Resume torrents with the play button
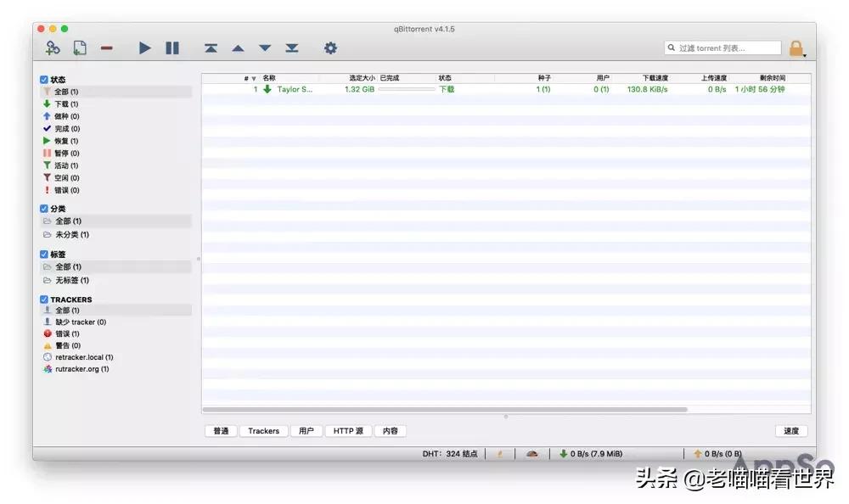 [144, 48]
